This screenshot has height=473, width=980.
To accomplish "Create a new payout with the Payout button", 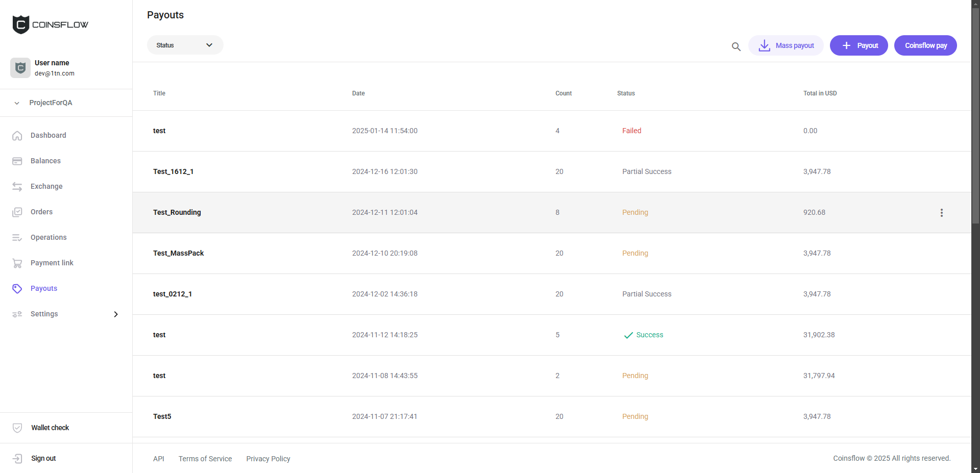I will click(x=859, y=45).
